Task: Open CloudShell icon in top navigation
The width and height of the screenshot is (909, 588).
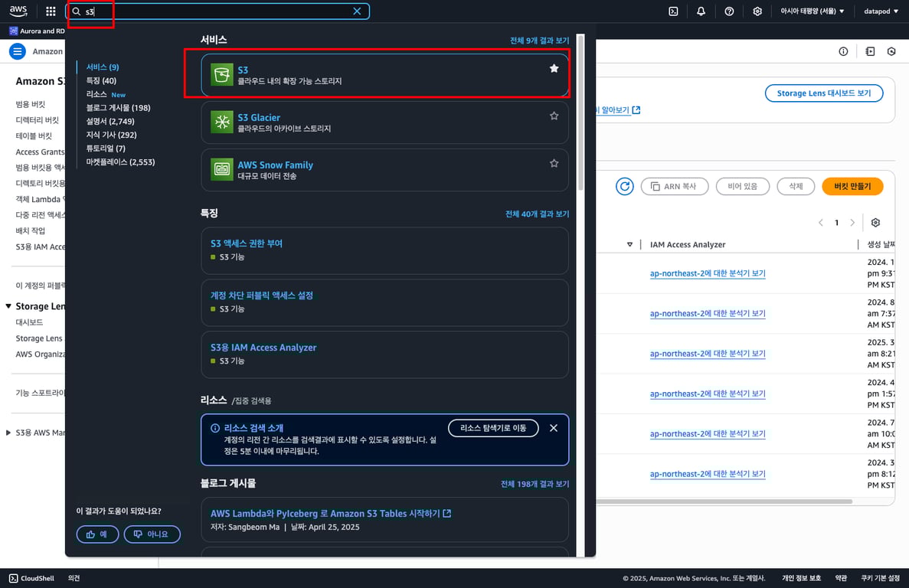Action: pos(673,11)
